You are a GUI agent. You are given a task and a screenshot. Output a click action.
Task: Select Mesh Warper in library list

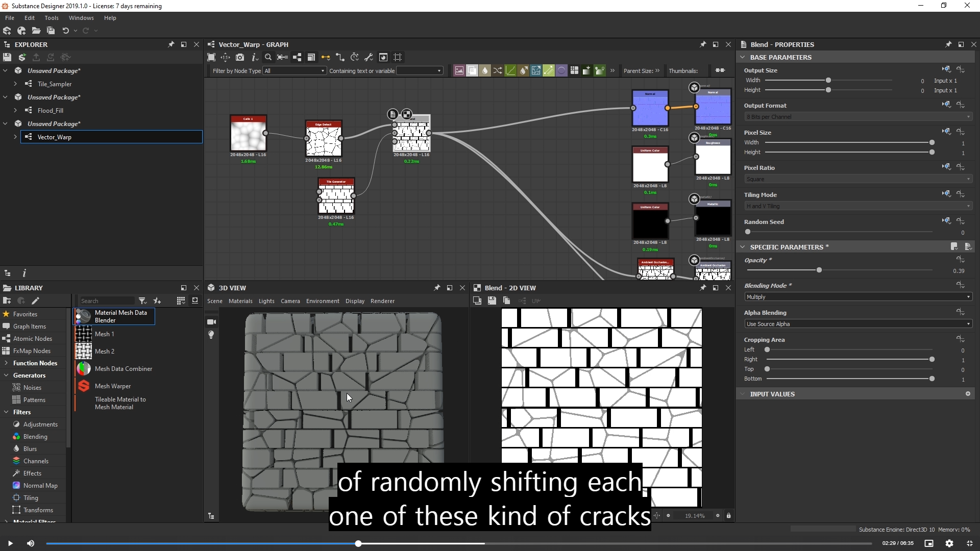(113, 386)
